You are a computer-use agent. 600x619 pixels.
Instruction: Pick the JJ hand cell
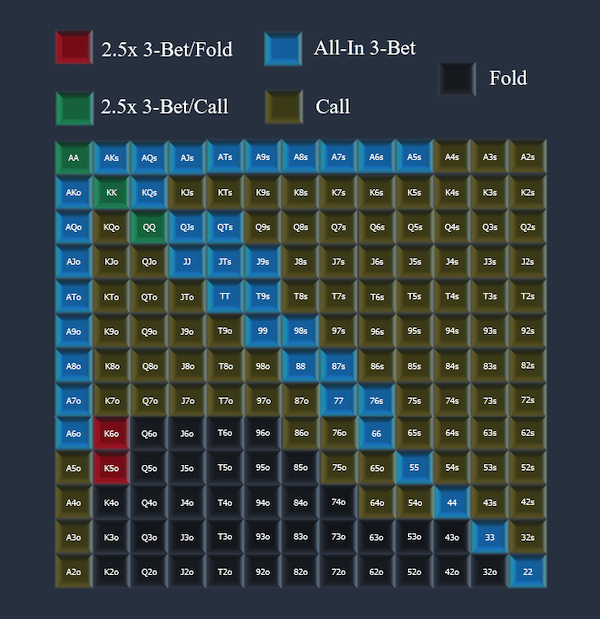click(x=188, y=262)
